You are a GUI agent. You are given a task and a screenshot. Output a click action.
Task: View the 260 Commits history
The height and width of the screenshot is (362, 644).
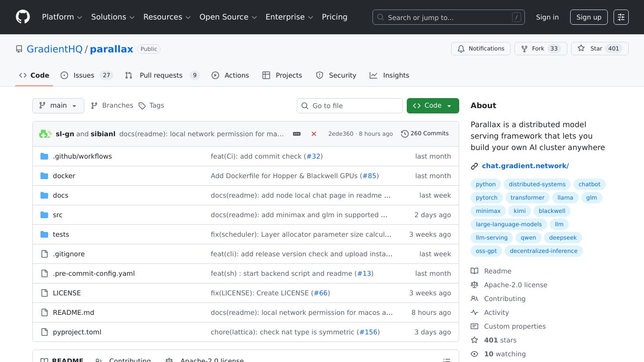pyautogui.click(x=425, y=134)
